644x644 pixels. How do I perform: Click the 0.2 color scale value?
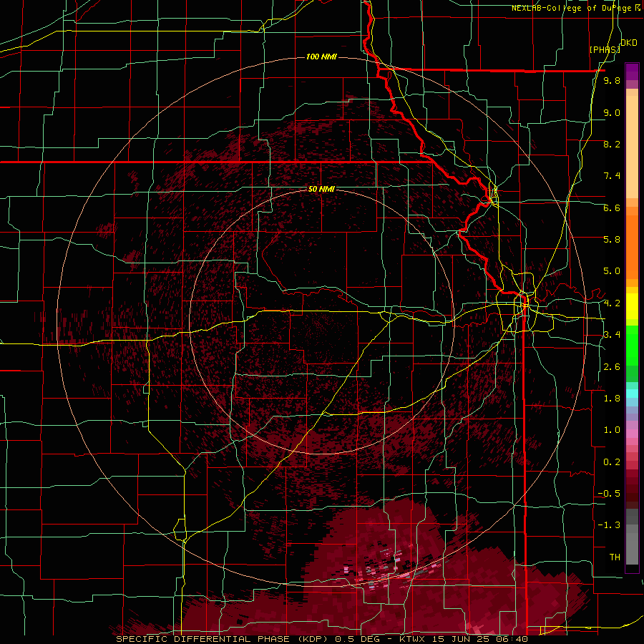click(x=612, y=462)
